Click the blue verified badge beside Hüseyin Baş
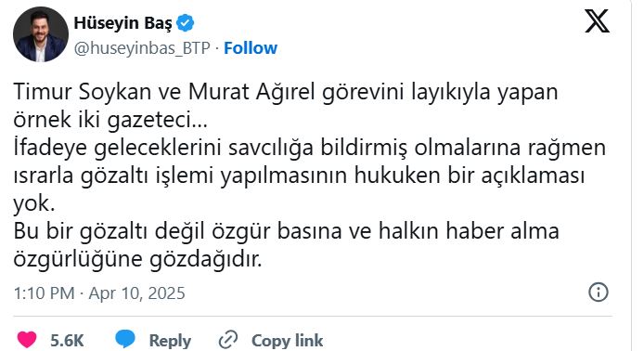The width and height of the screenshot is (644, 351). 186,22
